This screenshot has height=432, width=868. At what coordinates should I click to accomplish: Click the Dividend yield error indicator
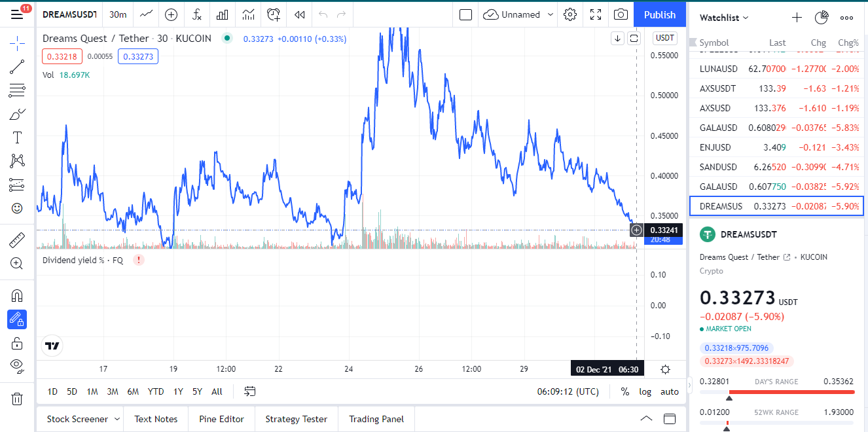139,260
